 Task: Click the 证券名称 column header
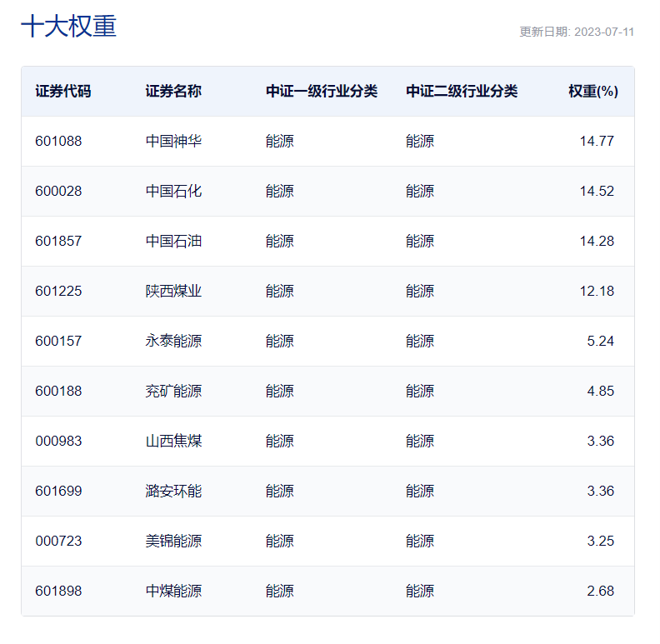(x=173, y=92)
